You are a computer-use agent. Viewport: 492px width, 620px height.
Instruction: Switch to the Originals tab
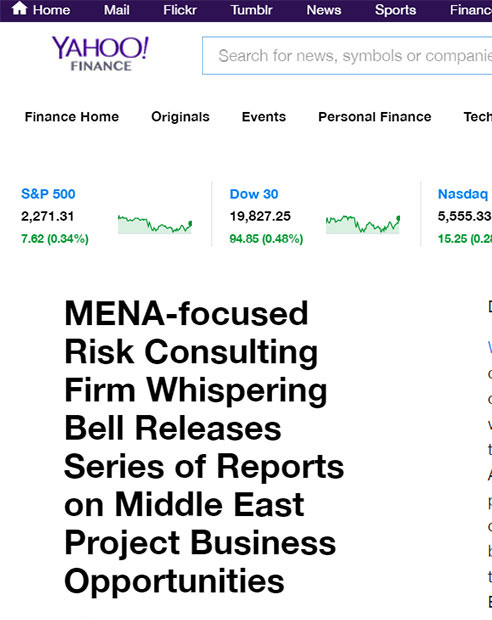[x=180, y=117]
